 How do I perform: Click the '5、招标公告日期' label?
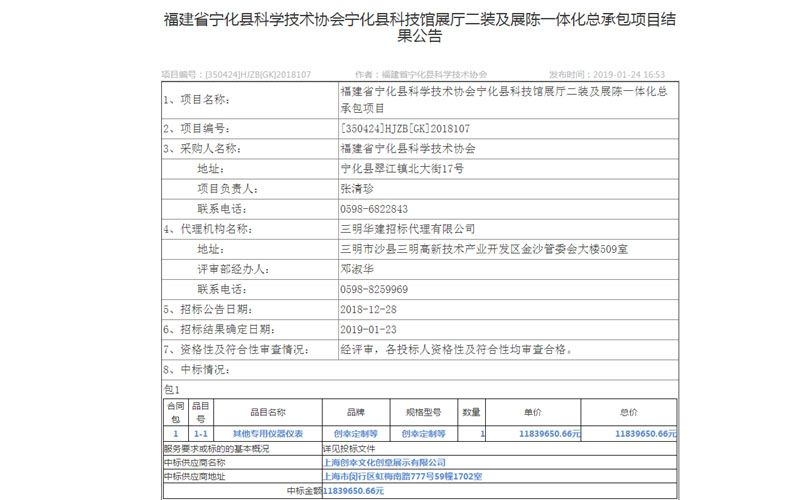click(x=208, y=309)
